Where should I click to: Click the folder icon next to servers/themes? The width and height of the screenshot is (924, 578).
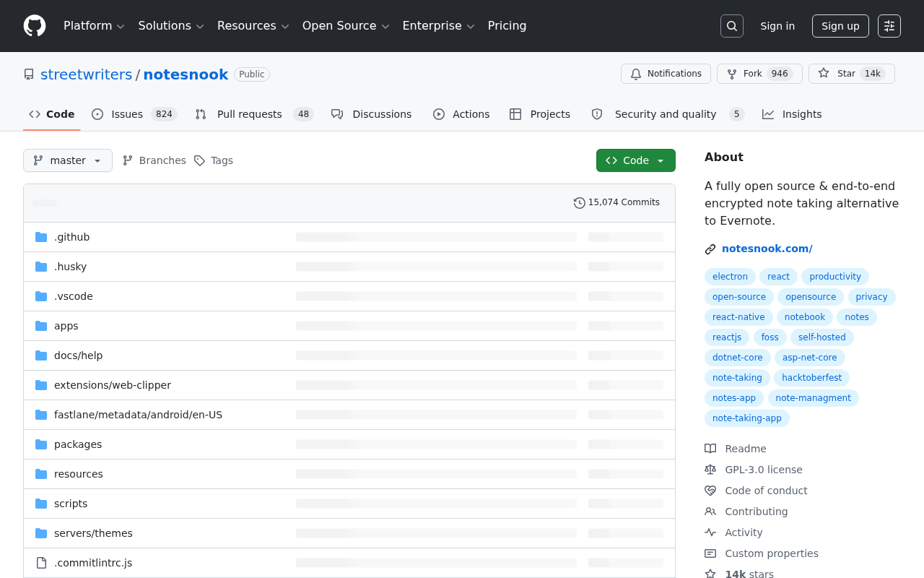click(x=41, y=533)
